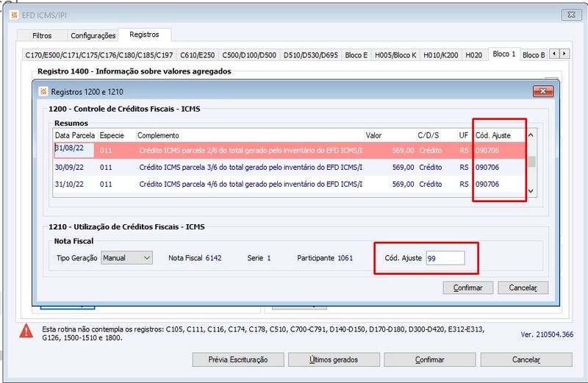Click the Resumos scrollbar thumb

coord(531,162)
